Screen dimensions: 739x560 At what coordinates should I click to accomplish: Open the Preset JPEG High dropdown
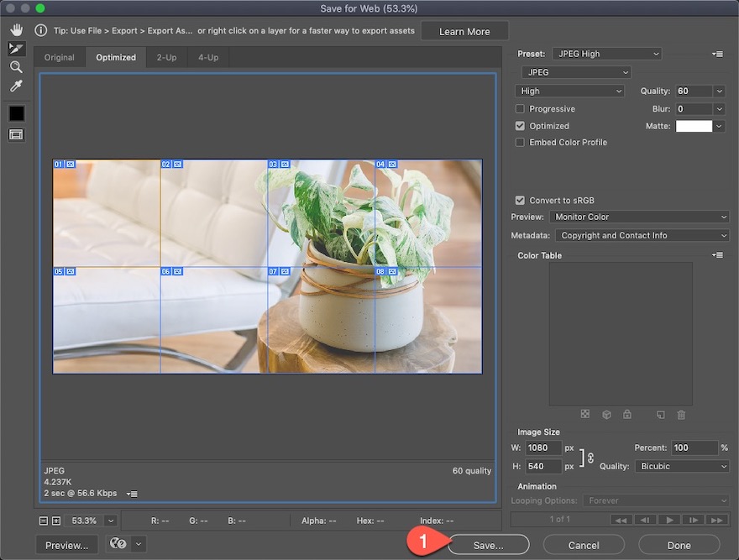click(x=606, y=54)
